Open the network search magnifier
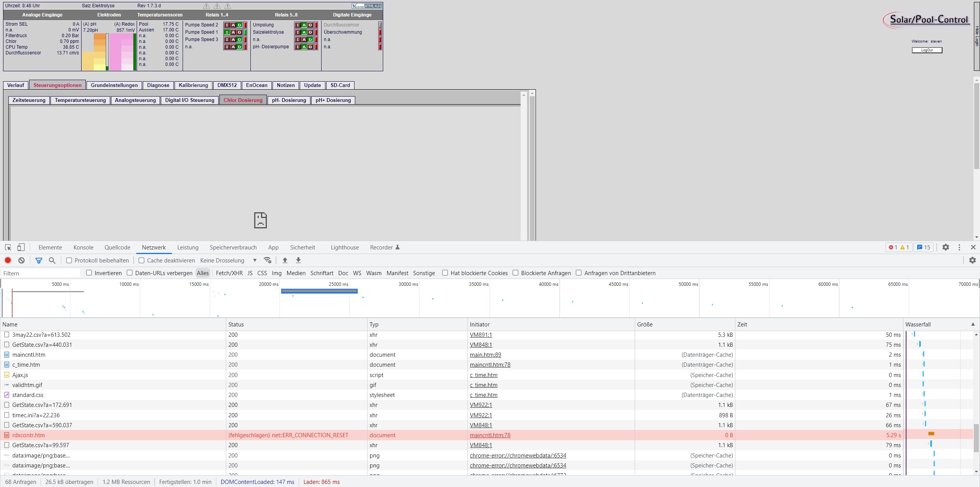The height and width of the screenshot is (487, 980). click(52, 261)
